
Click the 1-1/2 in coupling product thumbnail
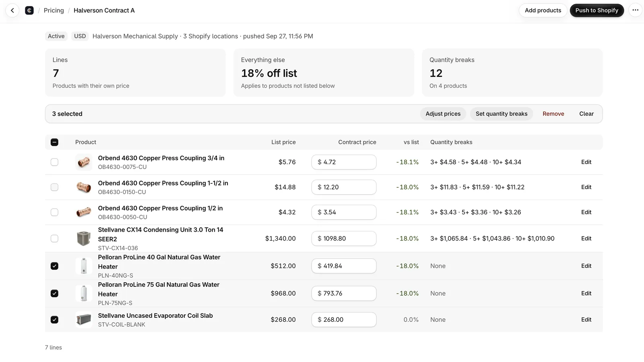(84, 187)
